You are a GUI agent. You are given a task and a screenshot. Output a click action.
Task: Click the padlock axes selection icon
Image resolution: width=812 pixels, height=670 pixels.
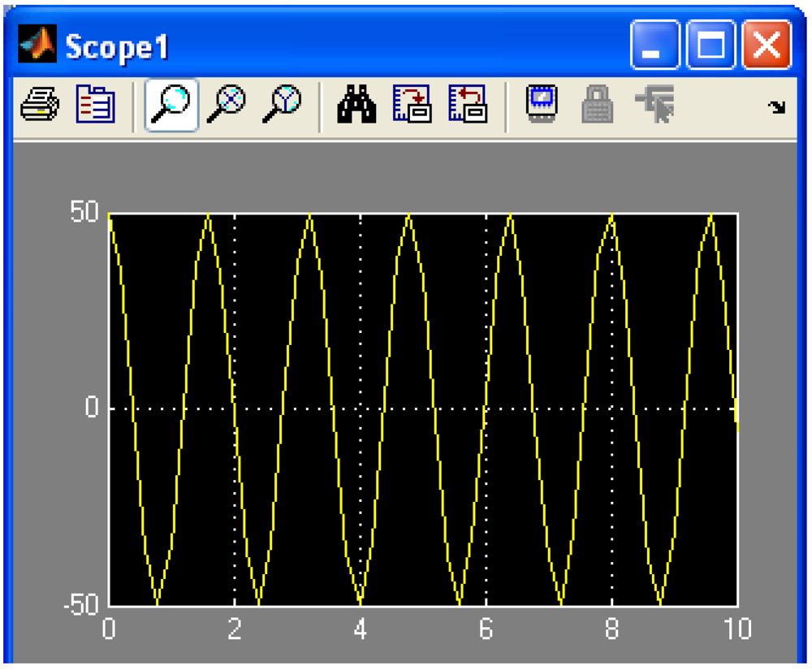coord(597,105)
